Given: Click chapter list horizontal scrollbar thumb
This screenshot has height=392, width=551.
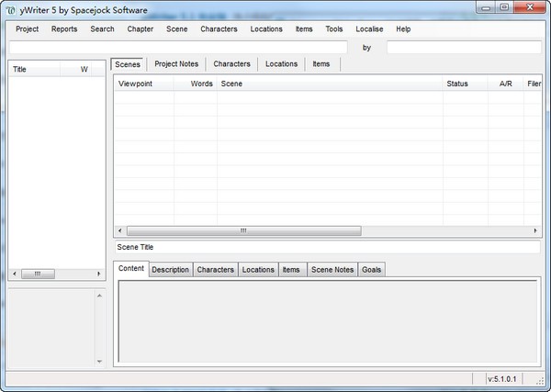Looking at the screenshot, I should 38,274.
